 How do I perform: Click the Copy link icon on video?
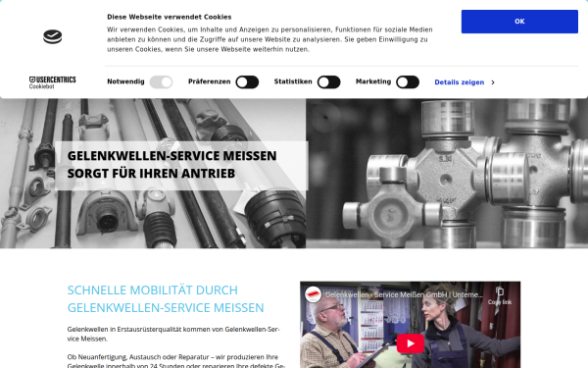(x=500, y=295)
